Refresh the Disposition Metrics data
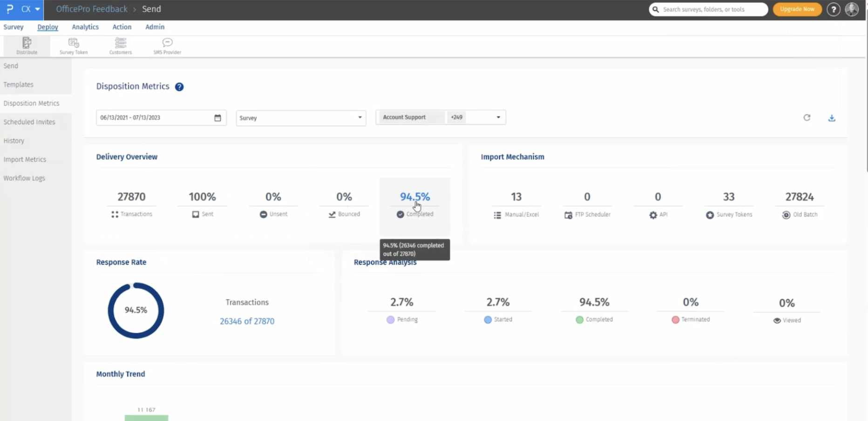Image resolution: width=868 pixels, height=421 pixels. tap(807, 118)
